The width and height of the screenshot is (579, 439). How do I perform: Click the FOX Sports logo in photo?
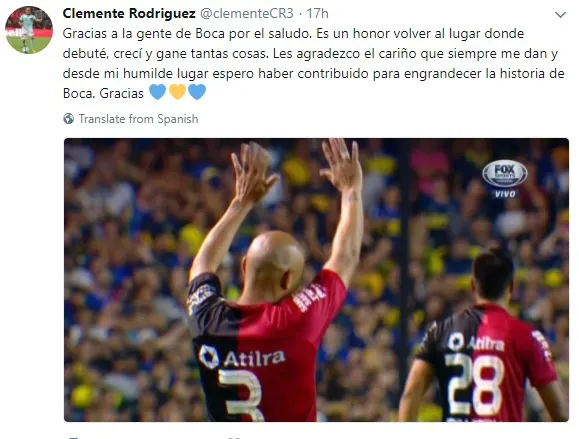coord(504,173)
